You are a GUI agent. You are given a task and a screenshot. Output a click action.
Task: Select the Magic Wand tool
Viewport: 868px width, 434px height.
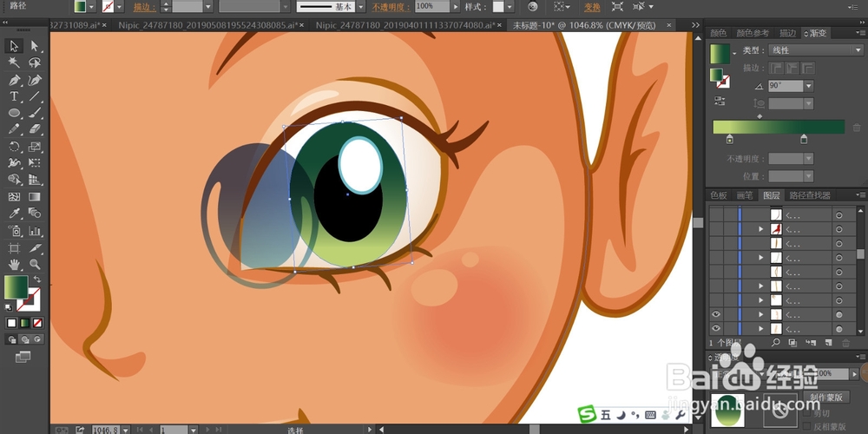(x=14, y=62)
